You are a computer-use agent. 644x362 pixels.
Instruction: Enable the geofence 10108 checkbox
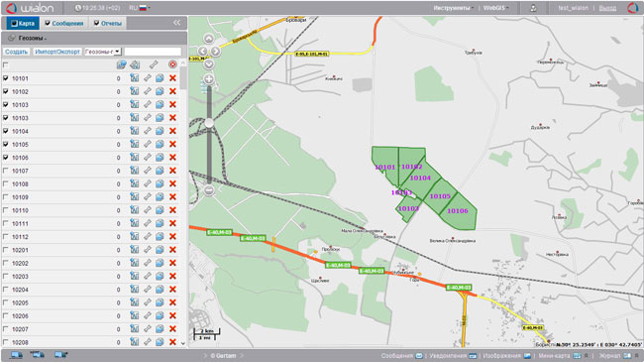point(6,183)
